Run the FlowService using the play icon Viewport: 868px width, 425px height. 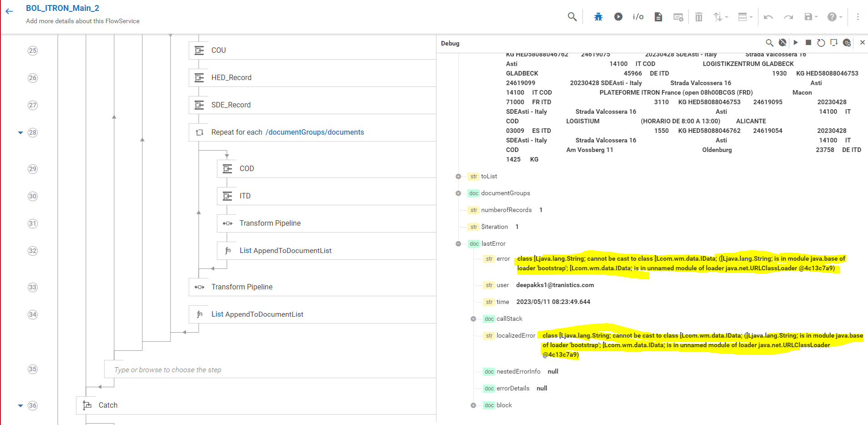coord(618,17)
